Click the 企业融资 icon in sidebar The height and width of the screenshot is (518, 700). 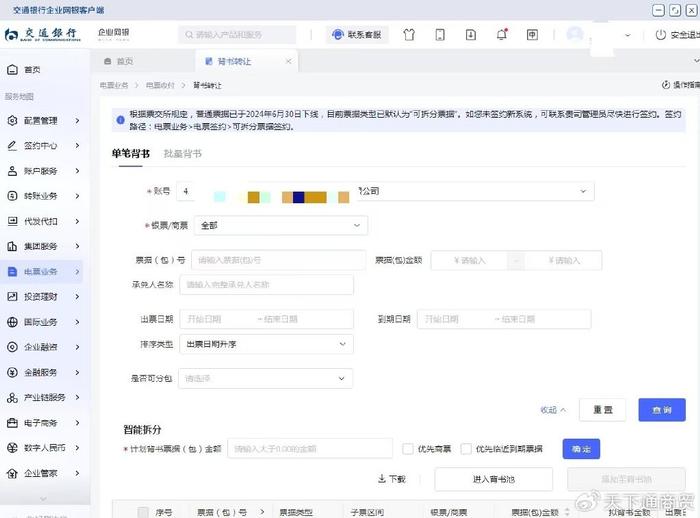[12, 347]
